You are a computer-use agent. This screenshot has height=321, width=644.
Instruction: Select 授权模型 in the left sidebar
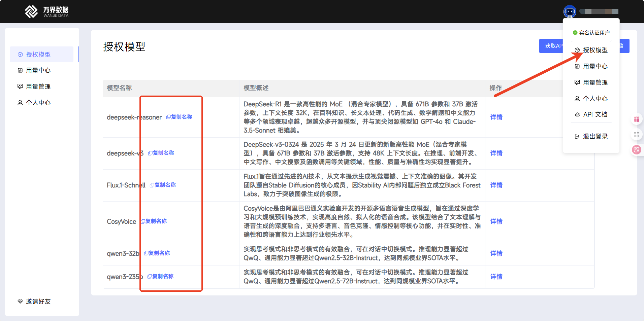[x=41, y=55]
